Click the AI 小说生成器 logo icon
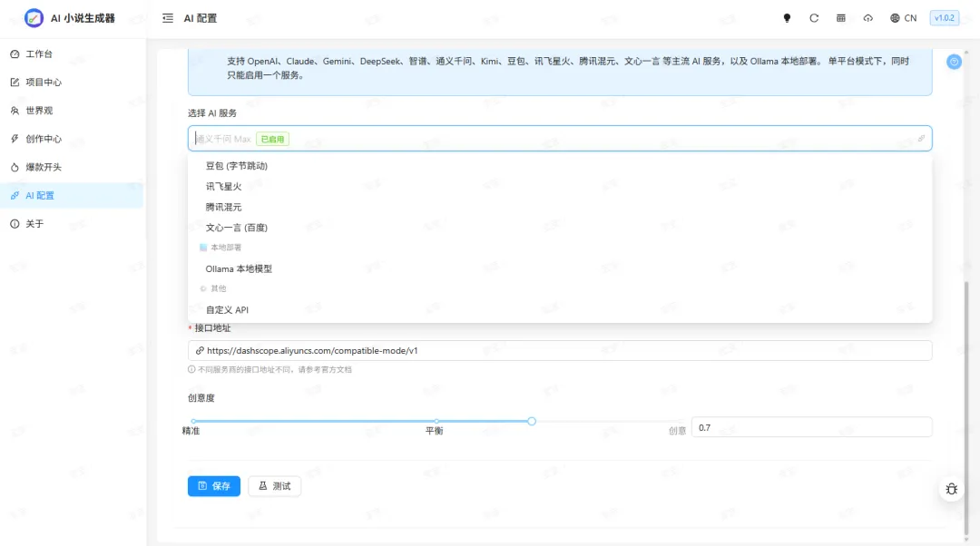 [x=34, y=18]
